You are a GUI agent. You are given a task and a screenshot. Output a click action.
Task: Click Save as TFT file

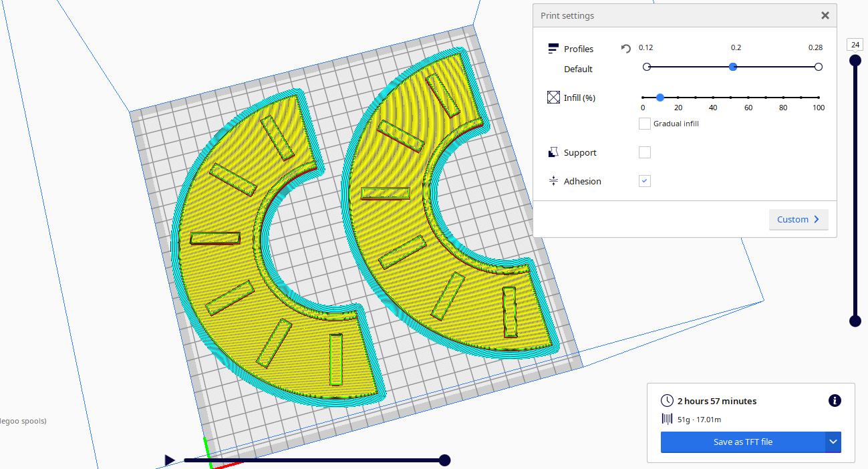click(x=743, y=442)
